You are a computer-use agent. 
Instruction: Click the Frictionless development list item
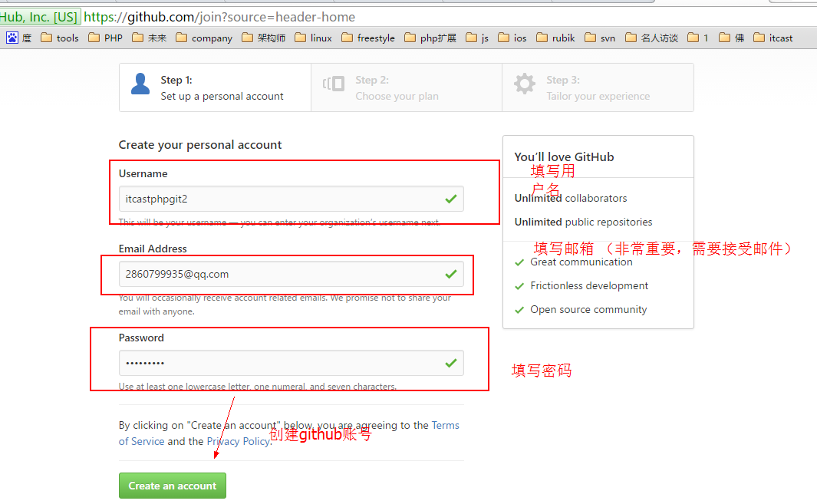click(581, 285)
